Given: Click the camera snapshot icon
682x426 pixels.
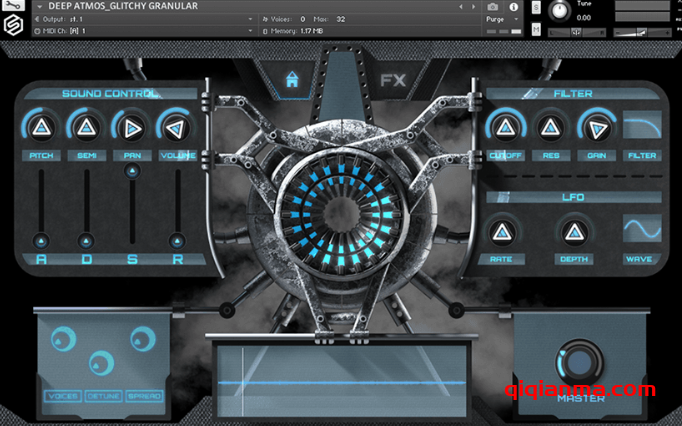Looking at the screenshot, I should (x=492, y=6).
